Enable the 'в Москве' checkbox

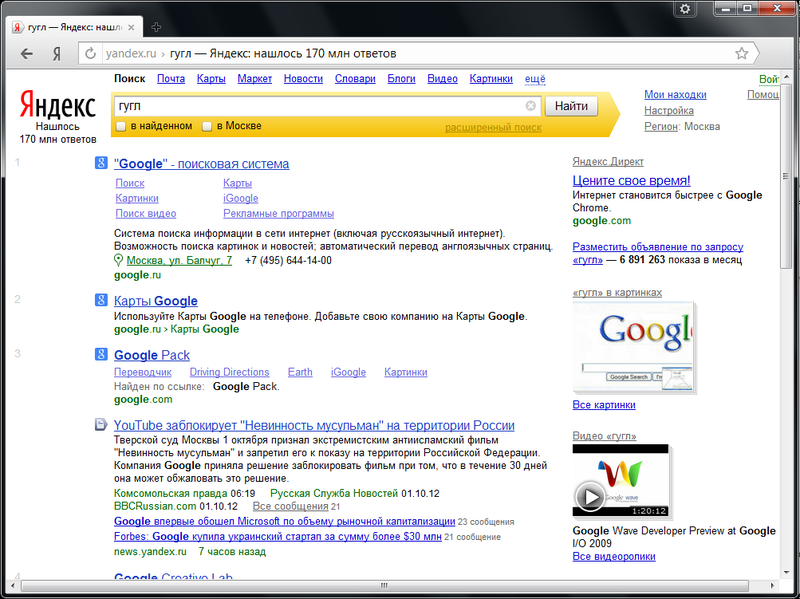(x=207, y=126)
